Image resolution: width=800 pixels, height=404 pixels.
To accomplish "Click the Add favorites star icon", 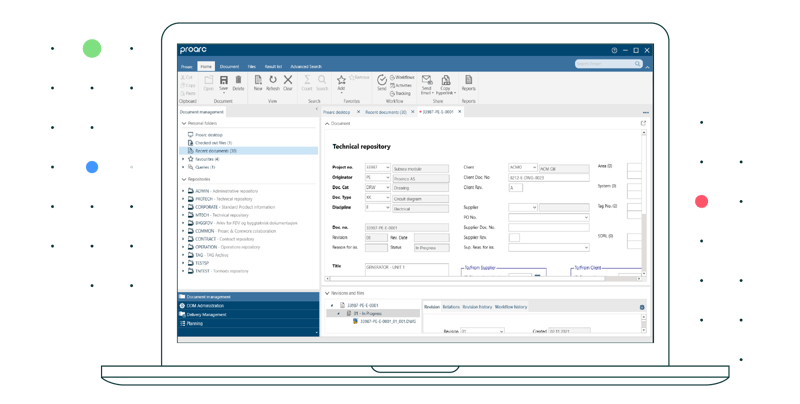I will pyautogui.click(x=341, y=80).
